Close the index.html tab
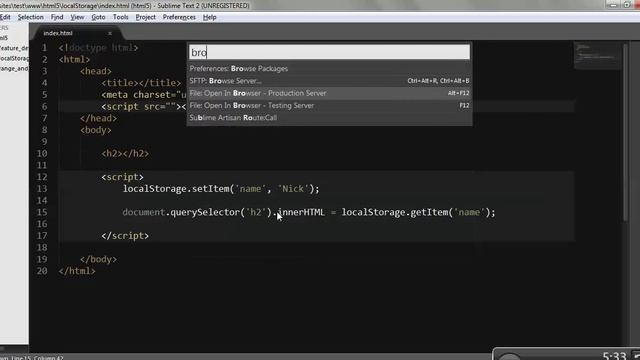Screen dimensions: 640x360 [110, 33]
